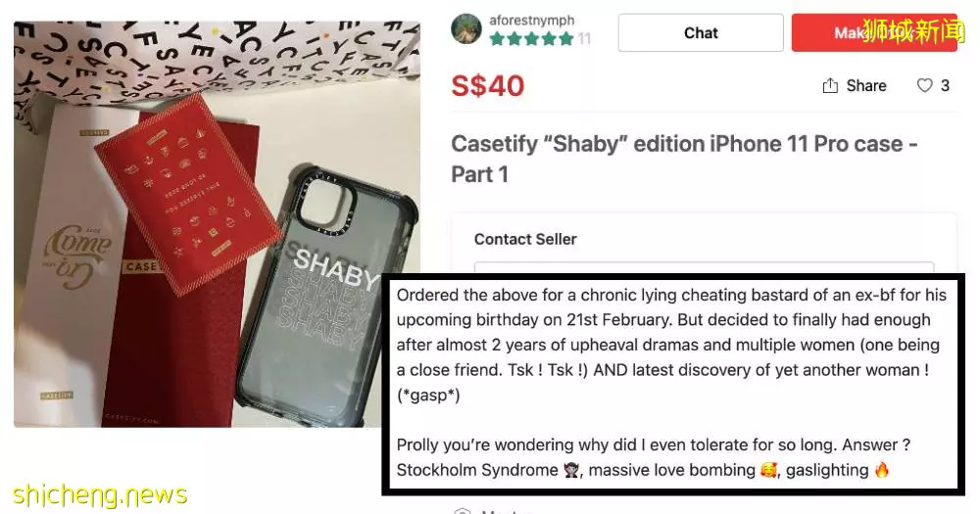Click the Contact Seller heading
Image resolution: width=980 pixels, height=514 pixels.
pos(525,239)
